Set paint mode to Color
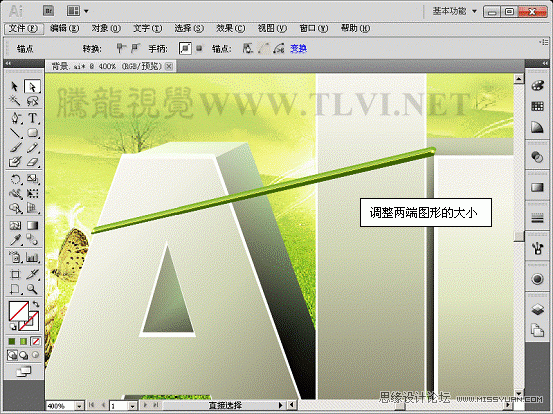553x414 pixels. click(x=12, y=341)
